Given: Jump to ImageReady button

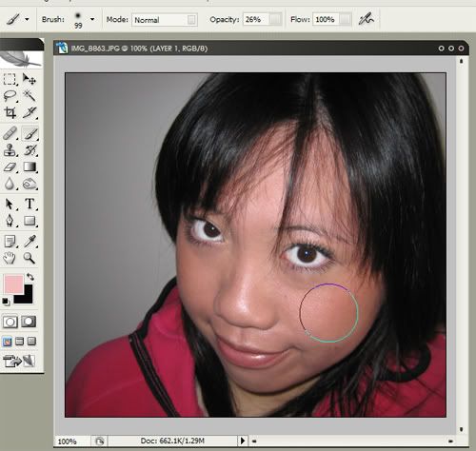Looking at the screenshot, I should (x=19, y=361).
